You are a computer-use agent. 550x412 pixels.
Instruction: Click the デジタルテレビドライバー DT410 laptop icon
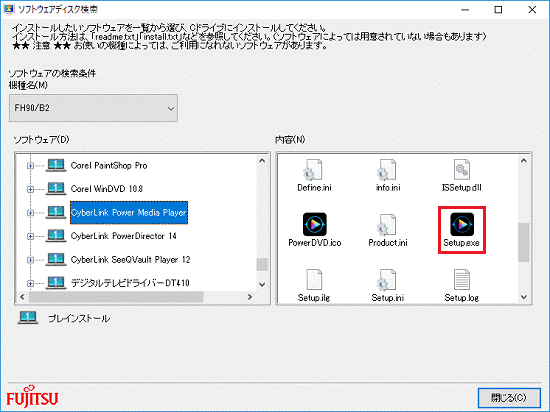coord(56,283)
